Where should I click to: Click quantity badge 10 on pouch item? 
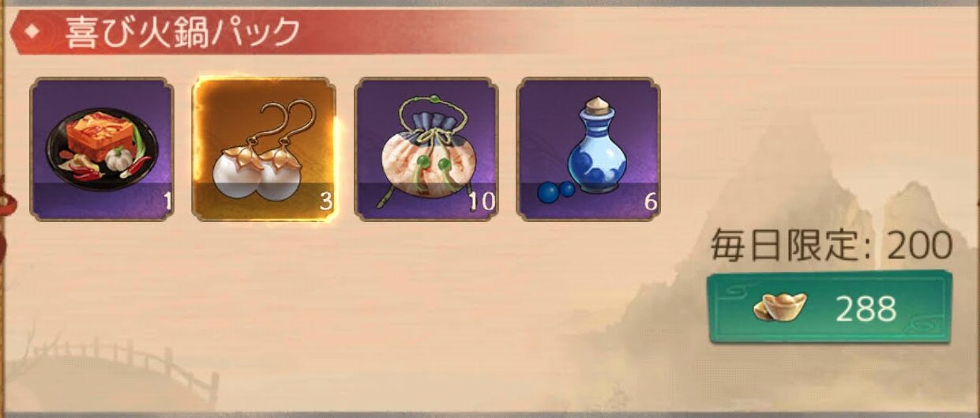pos(481,202)
